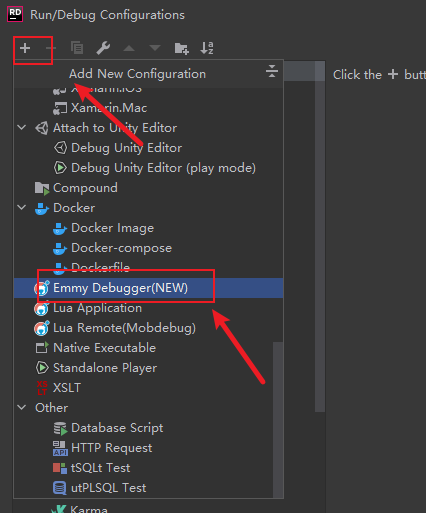Image resolution: width=426 pixels, height=513 pixels.
Task: Collapse the Attach to Unity Editor group
Action: (22, 128)
